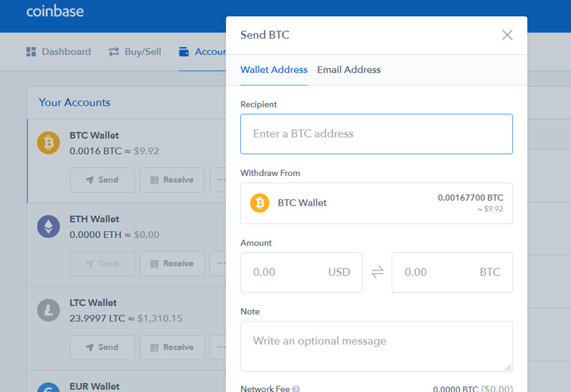
Task: Close the Send BTC dialog
Action: point(507,35)
